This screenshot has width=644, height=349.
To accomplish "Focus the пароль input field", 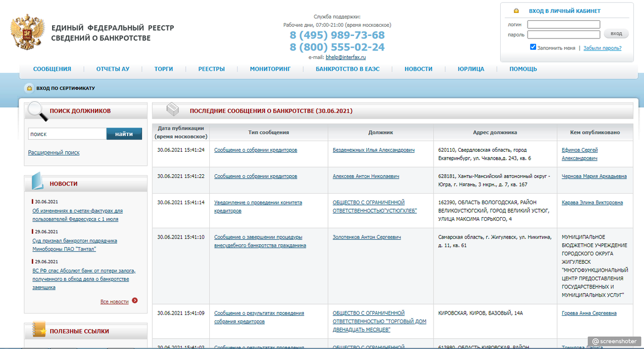I will 563,34.
